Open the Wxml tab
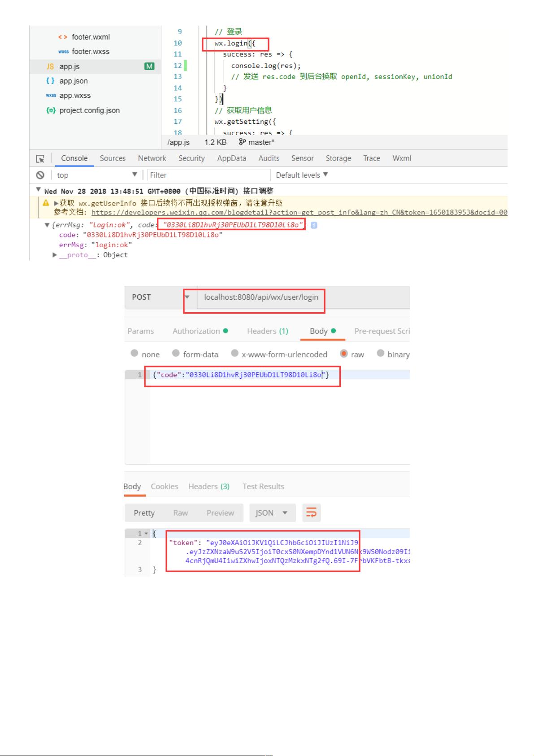 tap(402, 158)
